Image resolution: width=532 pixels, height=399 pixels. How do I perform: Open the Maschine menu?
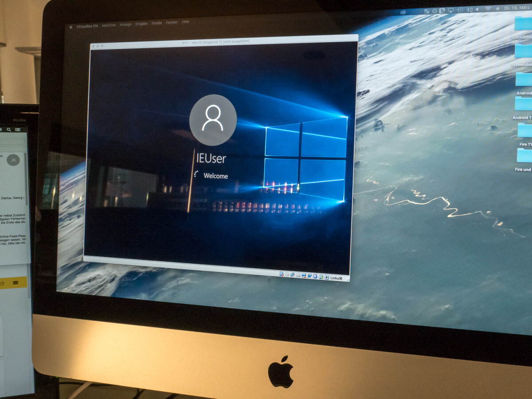[109, 25]
